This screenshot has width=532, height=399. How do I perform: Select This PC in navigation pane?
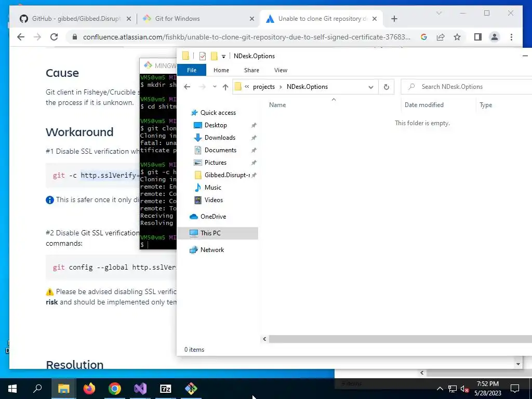[x=210, y=233]
